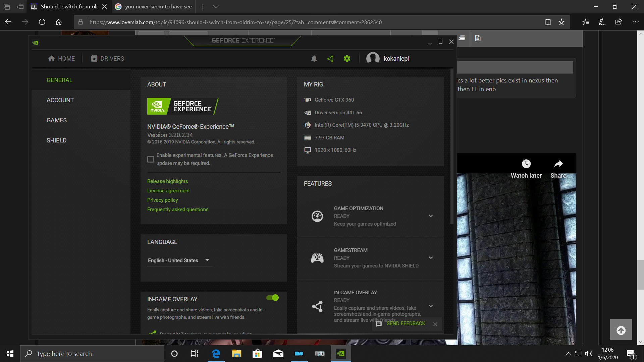Click the Game Optimization gauge icon

(317, 216)
